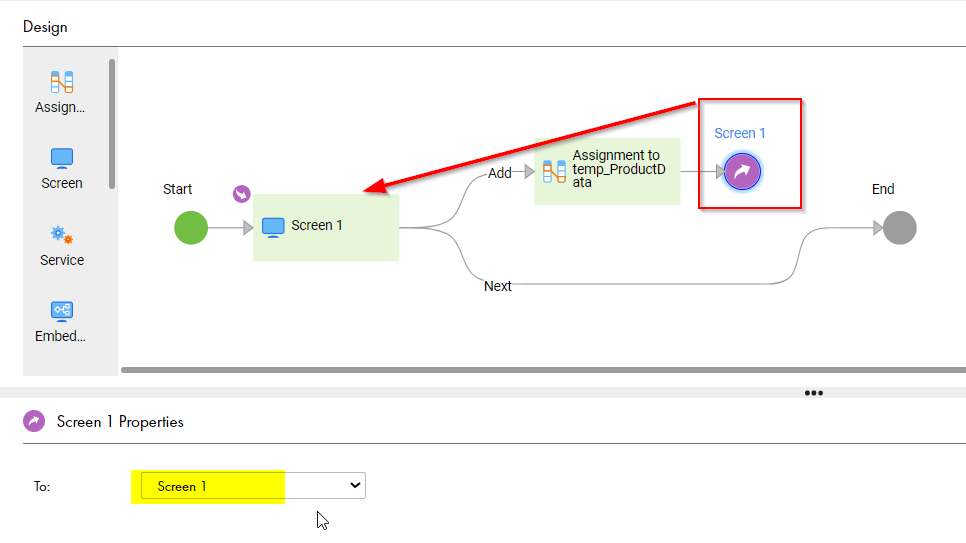Click the Service palette label
Viewport: 966px width, 543px height.
[x=62, y=260]
